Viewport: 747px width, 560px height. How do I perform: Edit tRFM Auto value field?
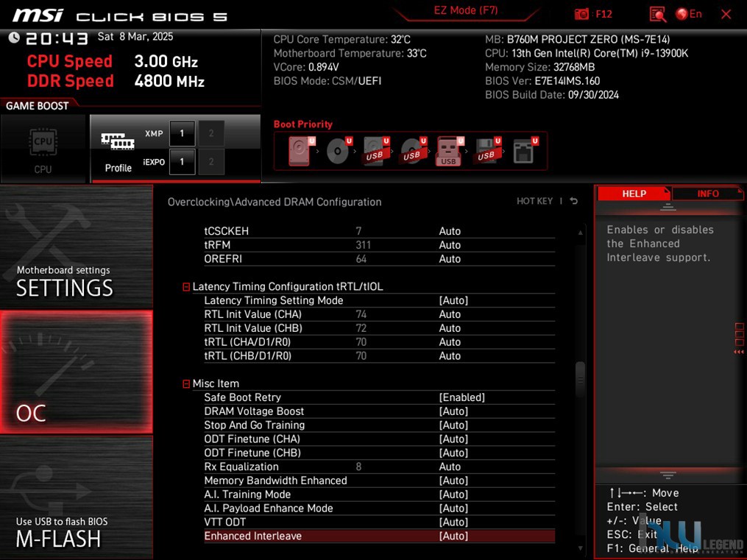pyautogui.click(x=450, y=245)
